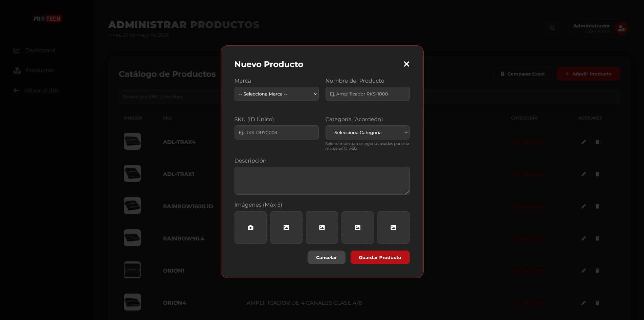644x320 pixels.
Task: Edit the ADL-TRAX4 product
Action: point(584,142)
